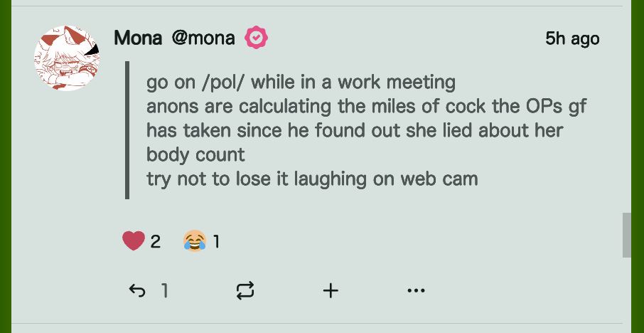
Task: Toggle the red heart reaction
Action: tap(134, 241)
